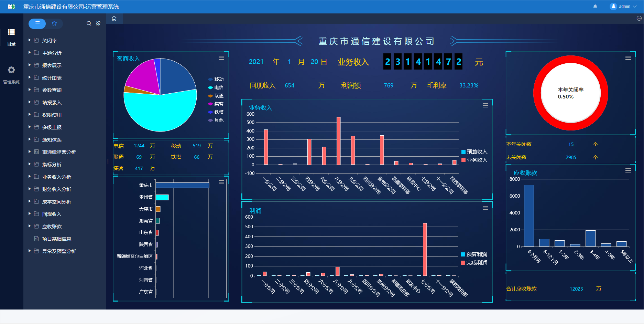Open the 目录 list icon
The width and height of the screenshot is (644, 325).
(x=11, y=32)
